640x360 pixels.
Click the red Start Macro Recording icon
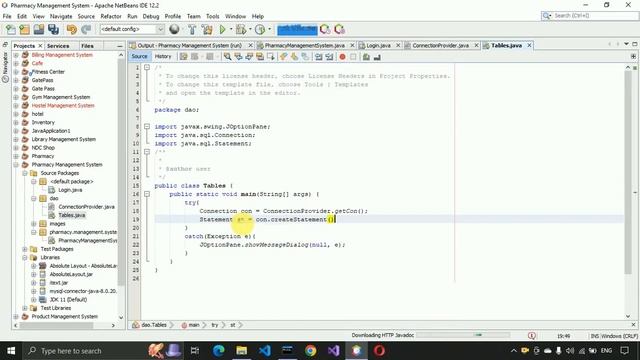point(342,57)
